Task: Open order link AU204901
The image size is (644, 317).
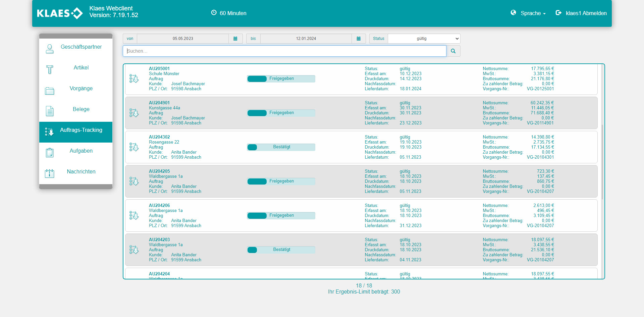Action: pos(159,103)
